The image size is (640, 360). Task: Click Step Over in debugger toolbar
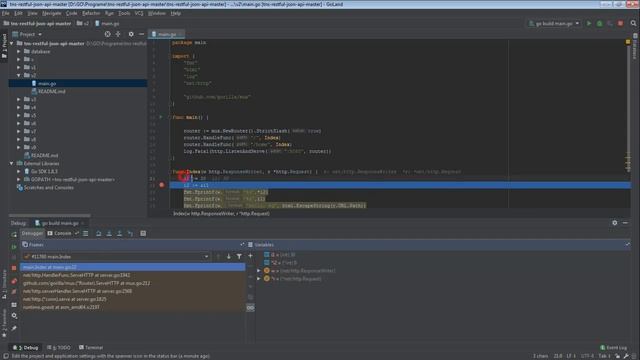click(x=98, y=233)
